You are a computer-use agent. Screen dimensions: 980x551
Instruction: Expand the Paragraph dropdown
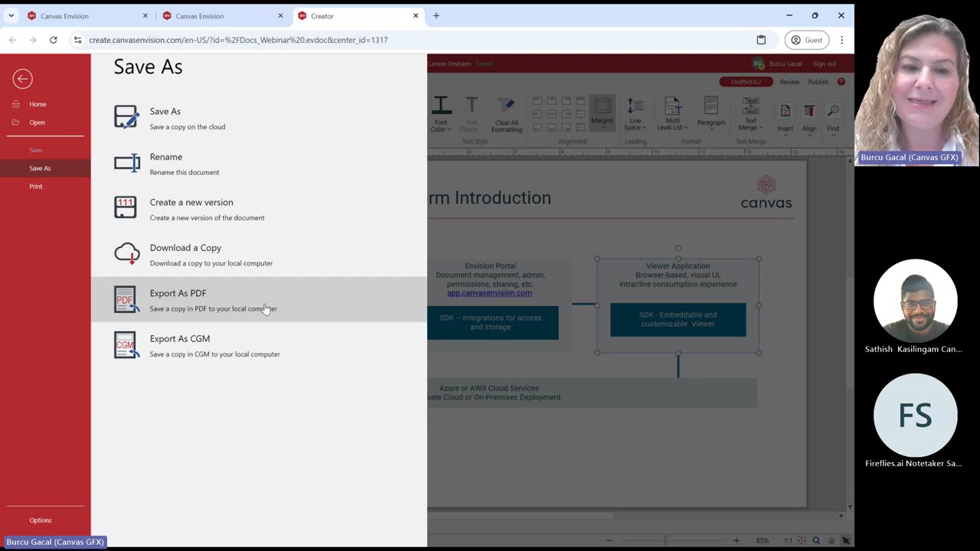710,112
